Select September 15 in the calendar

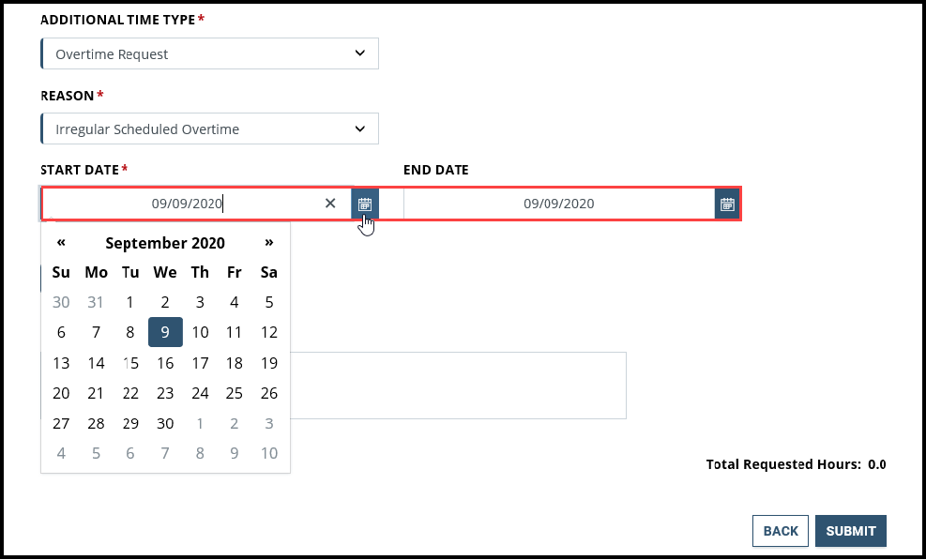[x=130, y=363]
